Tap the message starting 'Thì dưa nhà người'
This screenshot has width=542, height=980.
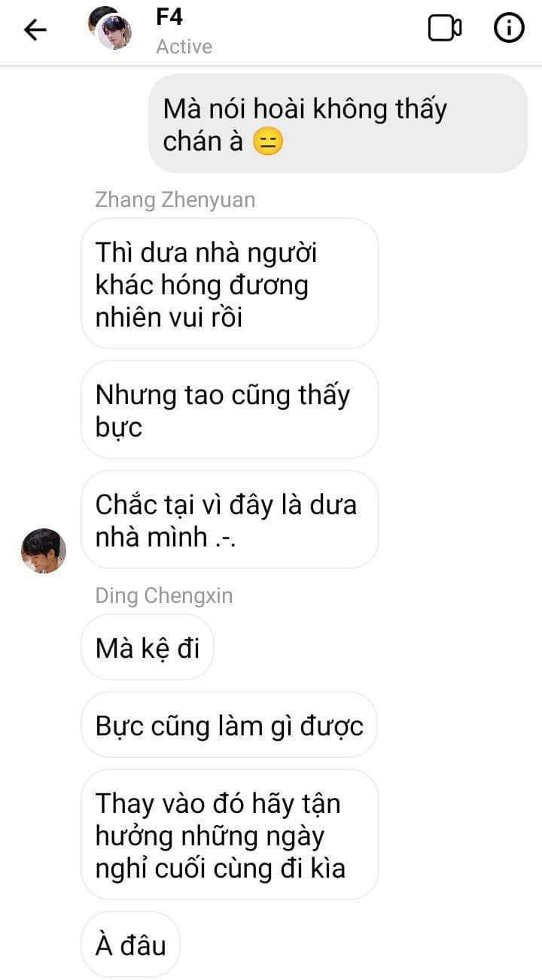[230, 284]
